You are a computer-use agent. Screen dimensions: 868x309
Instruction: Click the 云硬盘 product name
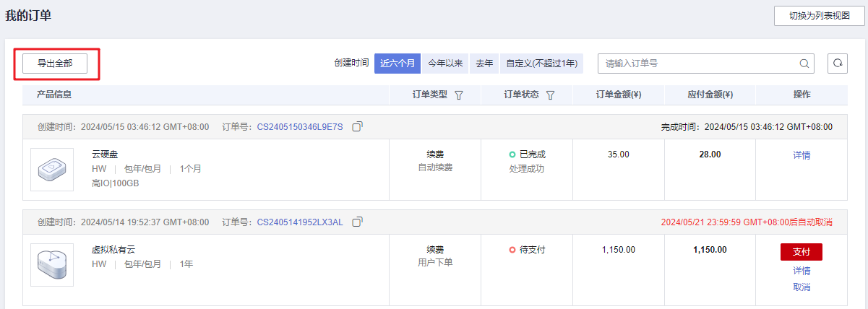(x=105, y=154)
